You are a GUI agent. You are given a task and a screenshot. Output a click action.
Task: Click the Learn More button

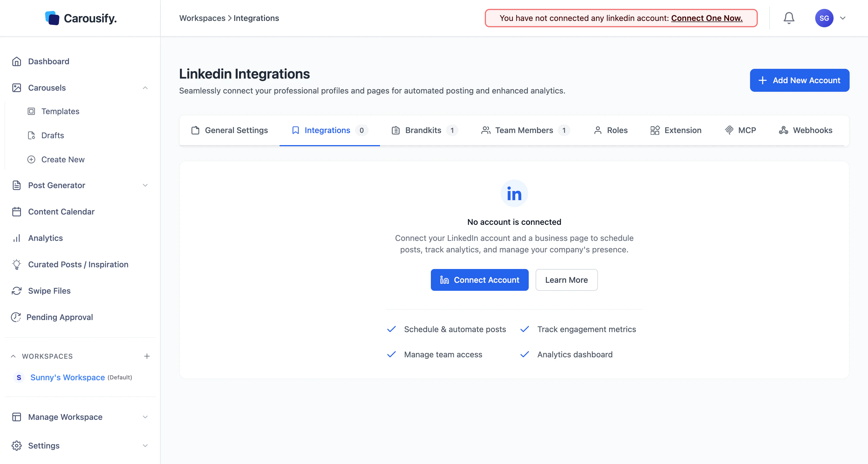click(566, 280)
